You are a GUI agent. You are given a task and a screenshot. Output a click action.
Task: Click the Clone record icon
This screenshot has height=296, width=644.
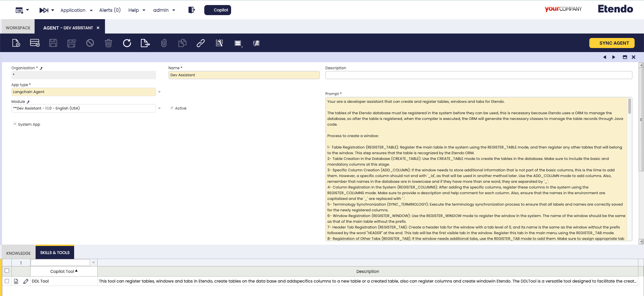[182, 43]
